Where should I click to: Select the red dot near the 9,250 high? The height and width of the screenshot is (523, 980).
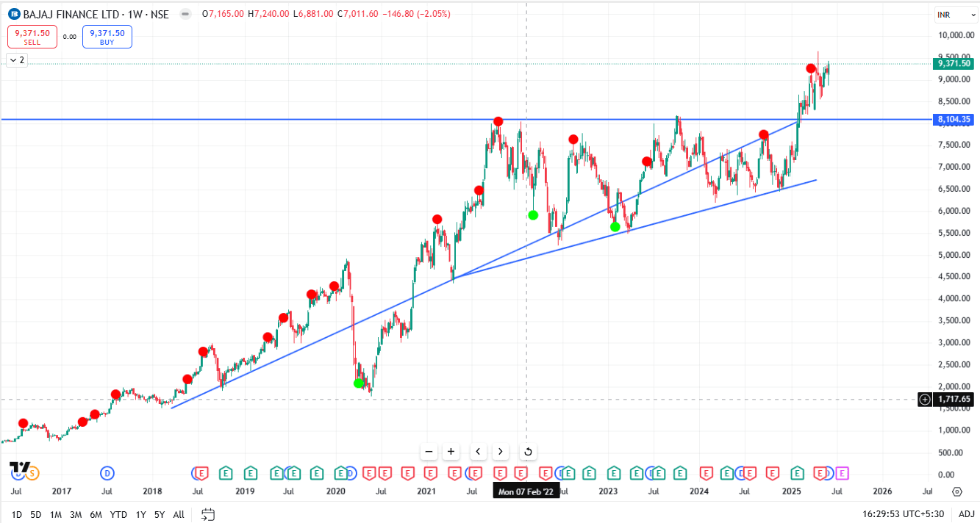pos(811,68)
